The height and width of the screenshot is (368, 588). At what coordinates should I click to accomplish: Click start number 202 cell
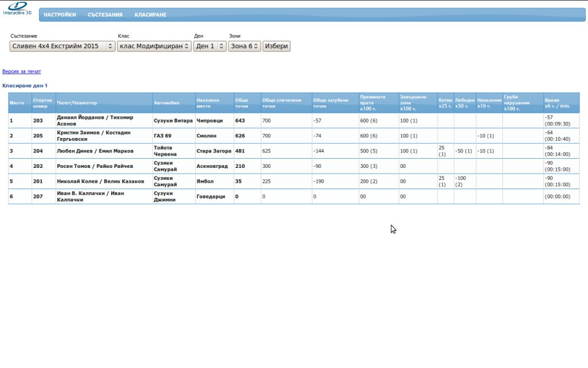[38, 166]
